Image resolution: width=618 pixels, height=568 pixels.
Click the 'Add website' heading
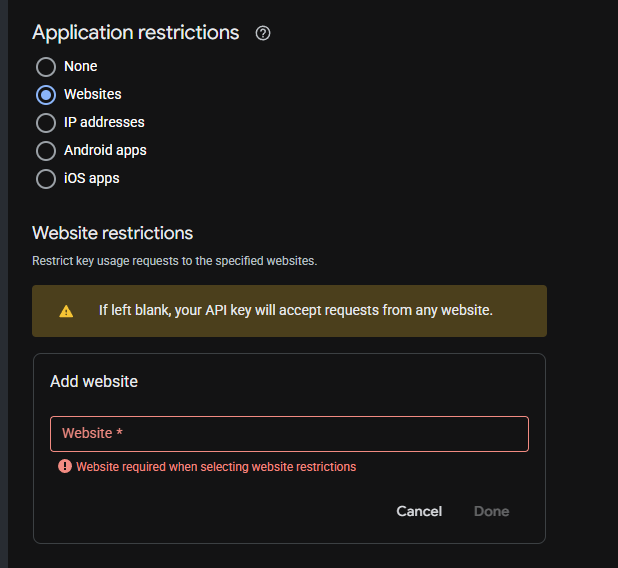(x=94, y=382)
